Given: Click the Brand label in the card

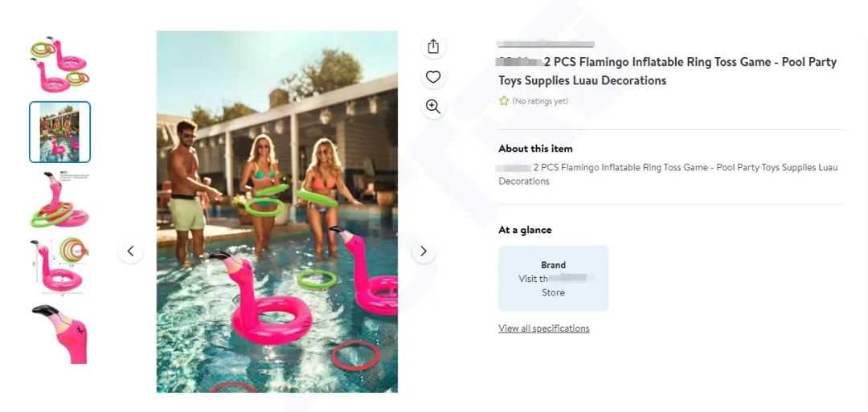Looking at the screenshot, I should pyautogui.click(x=553, y=265).
